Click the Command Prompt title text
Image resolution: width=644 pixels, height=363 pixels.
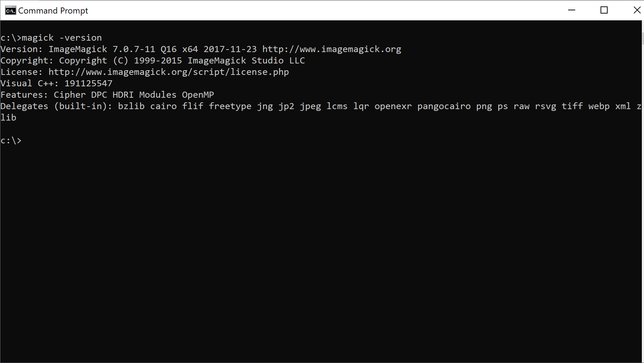(x=53, y=11)
